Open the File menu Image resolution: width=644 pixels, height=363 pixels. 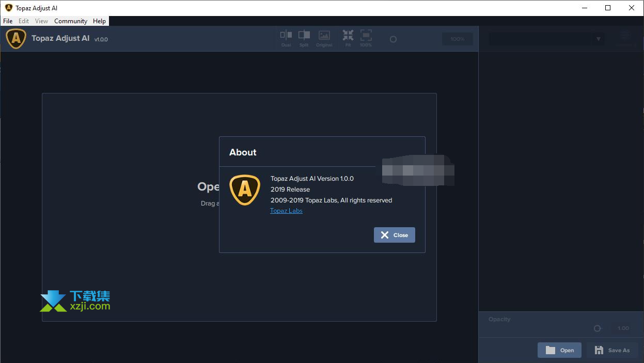[x=8, y=21]
